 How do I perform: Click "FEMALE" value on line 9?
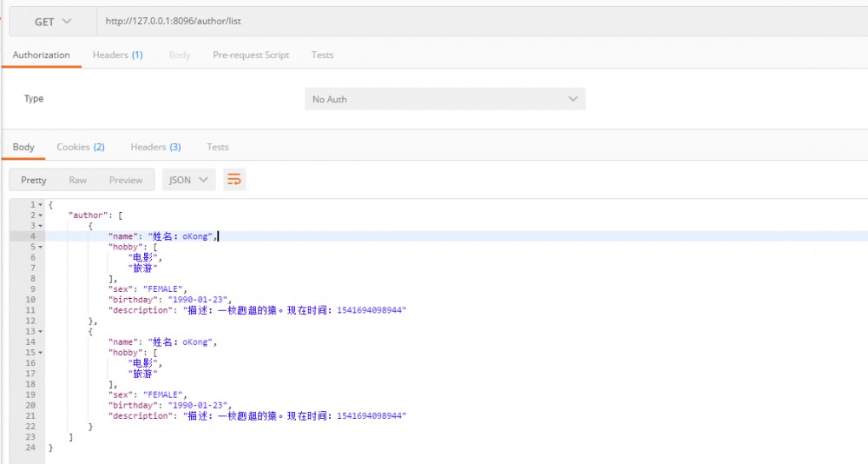(163, 288)
